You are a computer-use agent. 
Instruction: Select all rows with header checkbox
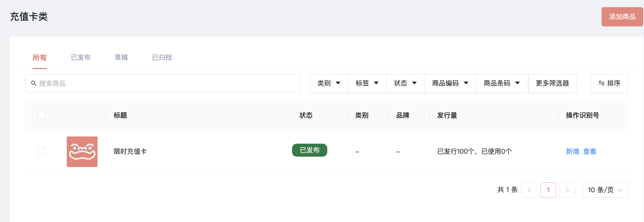(42, 115)
